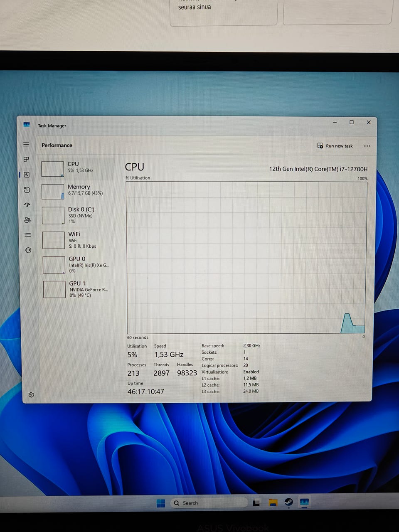
Task: Open the Task View icon on taskbar
Action: click(256, 503)
